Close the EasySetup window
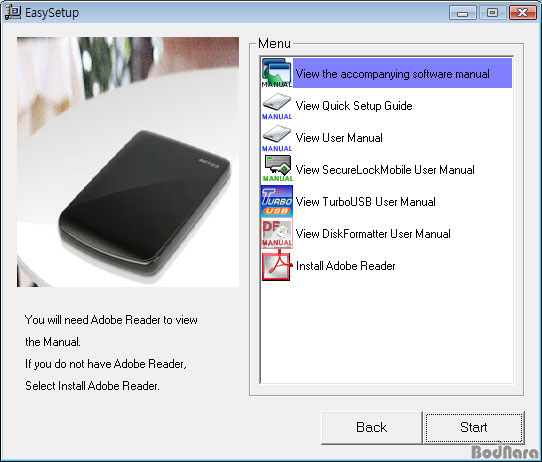The image size is (542, 462). tap(523, 13)
